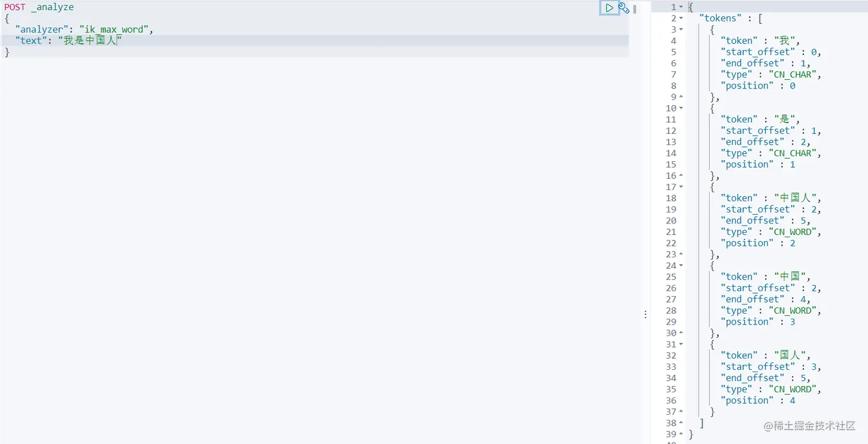Click the closing fold marker at line 37

pos(681,412)
